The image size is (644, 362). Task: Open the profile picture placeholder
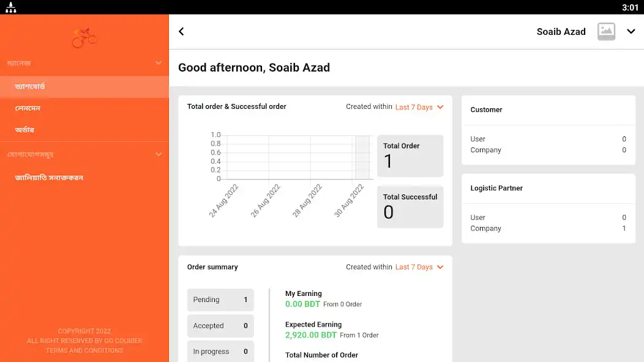[606, 32]
